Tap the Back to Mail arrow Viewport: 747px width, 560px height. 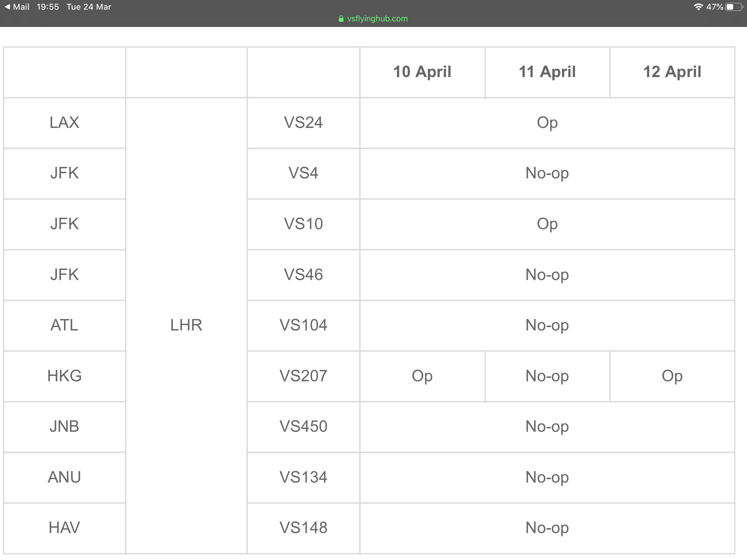7,7
